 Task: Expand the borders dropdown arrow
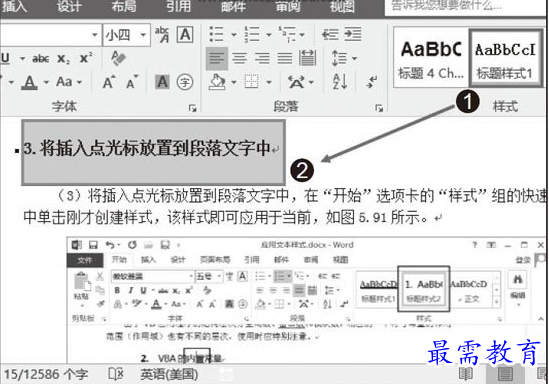coord(269,83)
